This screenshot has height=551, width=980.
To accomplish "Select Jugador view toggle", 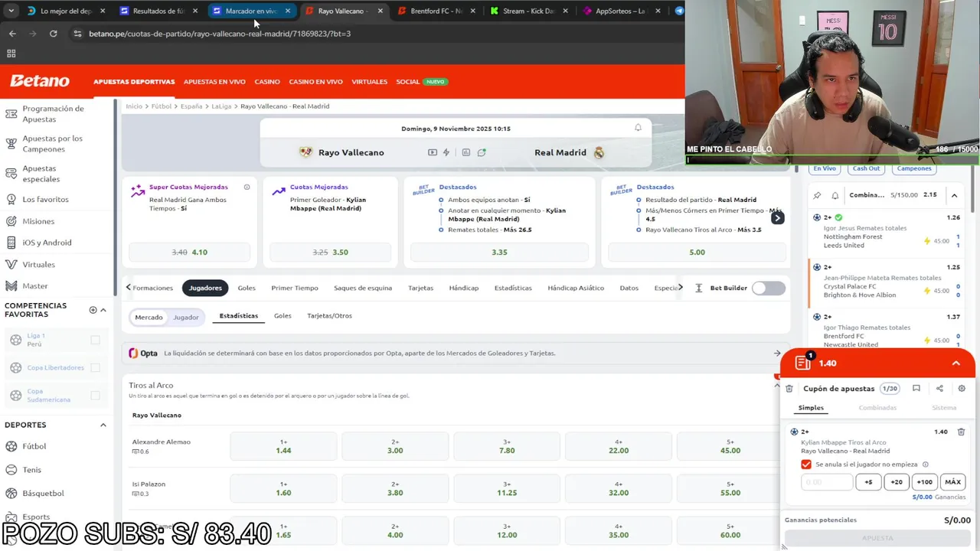I will click(x=186, y=317).
